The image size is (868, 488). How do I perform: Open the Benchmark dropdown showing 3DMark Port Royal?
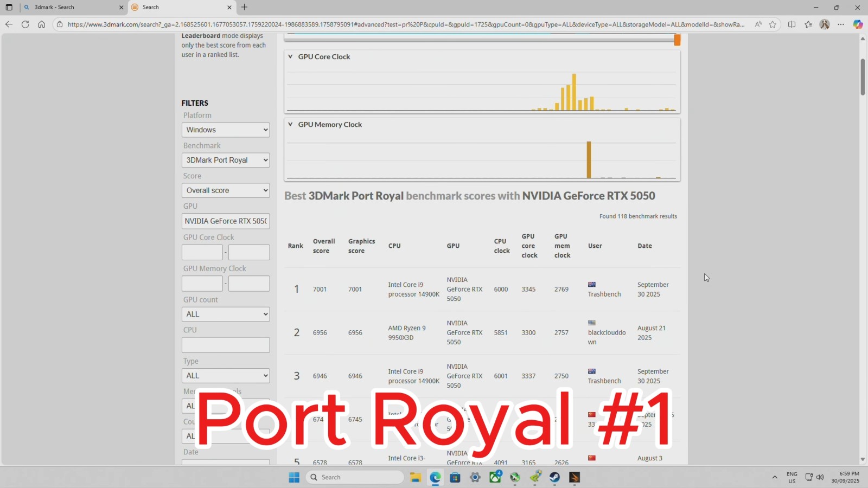tap(226, 160)
